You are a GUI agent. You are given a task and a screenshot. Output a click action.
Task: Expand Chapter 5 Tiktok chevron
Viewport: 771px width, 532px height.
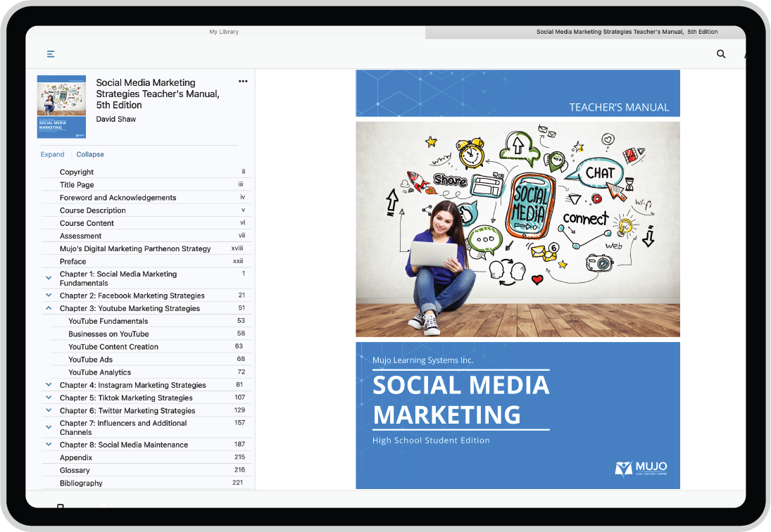(x=49, y=398)
